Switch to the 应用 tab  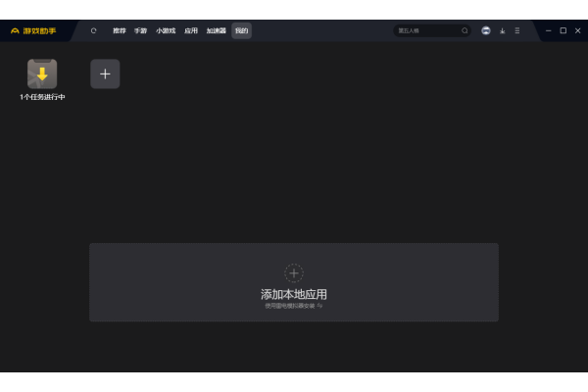click(191, 30)
